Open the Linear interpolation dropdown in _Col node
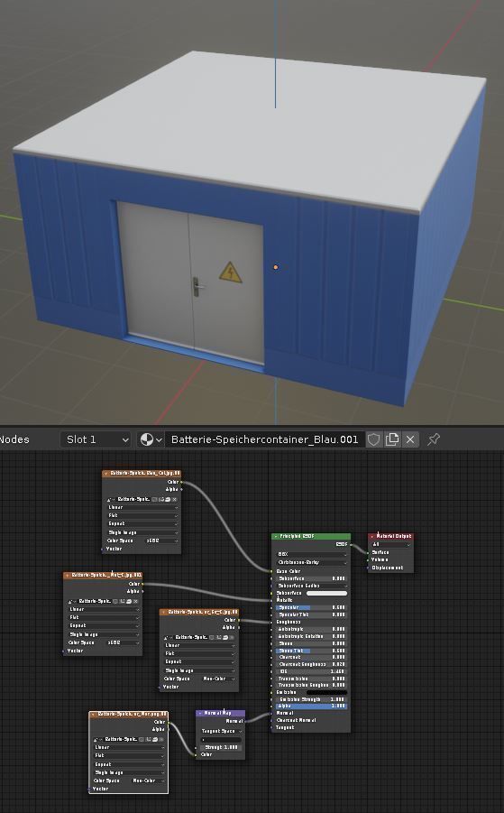The image size is (504, 813). [142, 507]
